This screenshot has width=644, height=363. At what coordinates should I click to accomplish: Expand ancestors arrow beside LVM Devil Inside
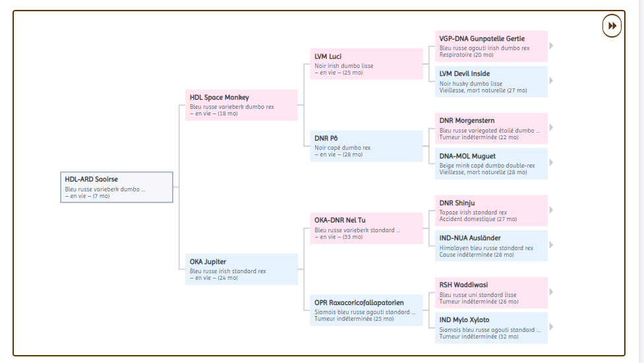(x=551, y=81)
